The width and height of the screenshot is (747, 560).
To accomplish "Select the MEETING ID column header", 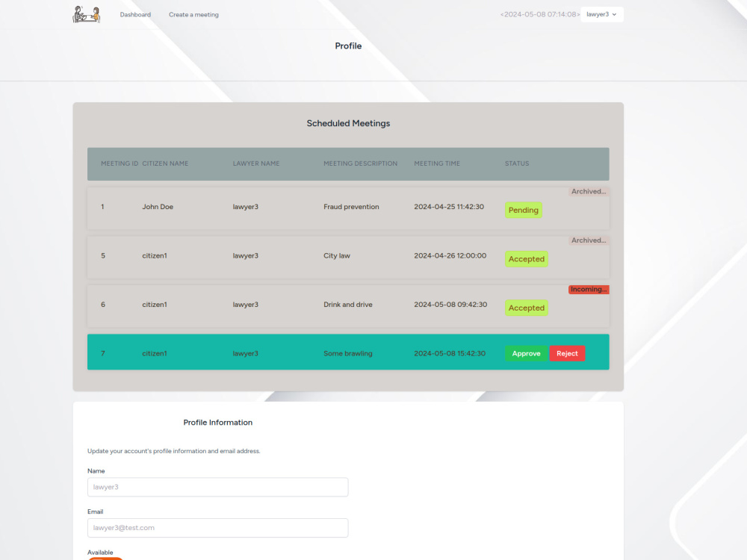I will click(x=119, y=164).
